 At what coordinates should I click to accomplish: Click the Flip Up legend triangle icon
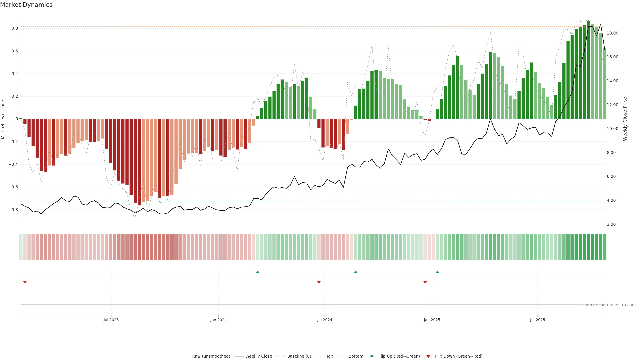(372, 356)
